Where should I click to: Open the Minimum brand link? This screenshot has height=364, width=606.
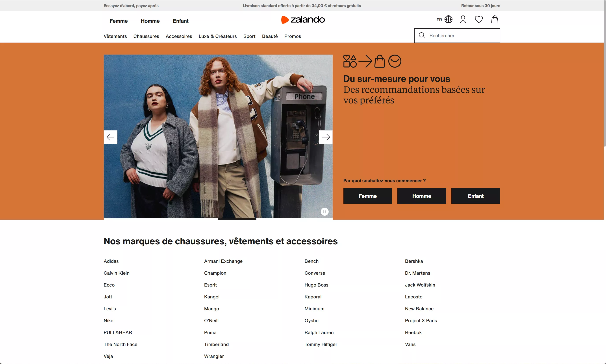pyautogui.click(x=314, y=309)
